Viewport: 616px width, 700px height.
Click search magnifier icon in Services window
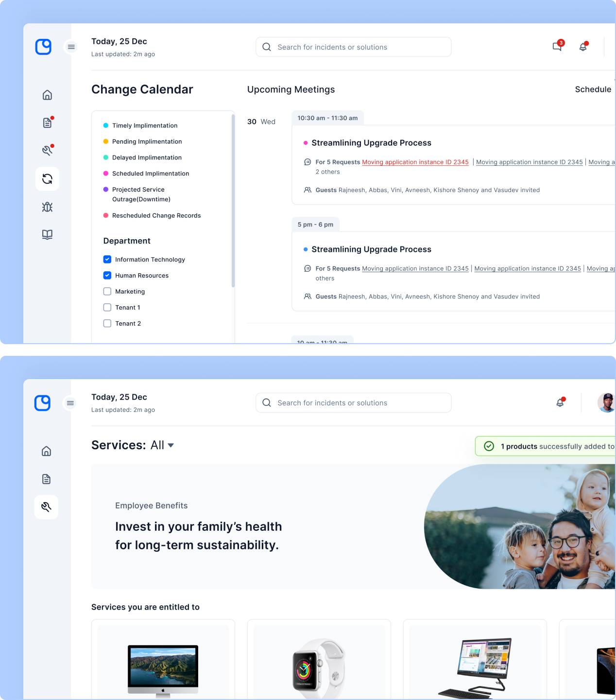[267, 403]
